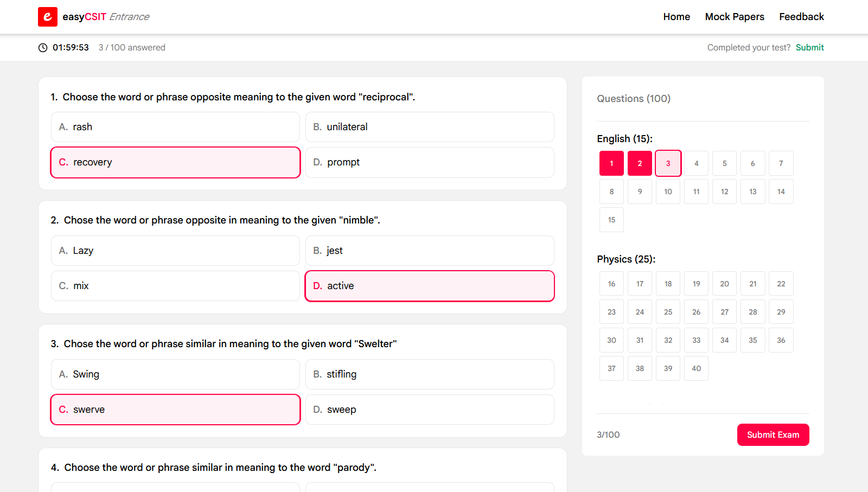Image resolution: width=868 pixels, height=492 pixels.
Task: Click selected option C swerve
Action: (175, 410)
